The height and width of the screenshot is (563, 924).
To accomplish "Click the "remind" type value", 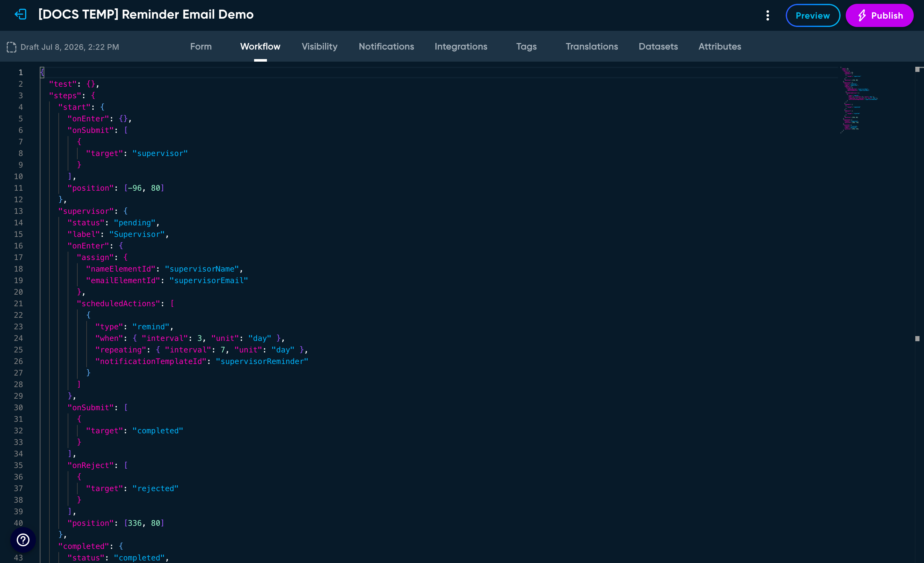I will [151, 327].
